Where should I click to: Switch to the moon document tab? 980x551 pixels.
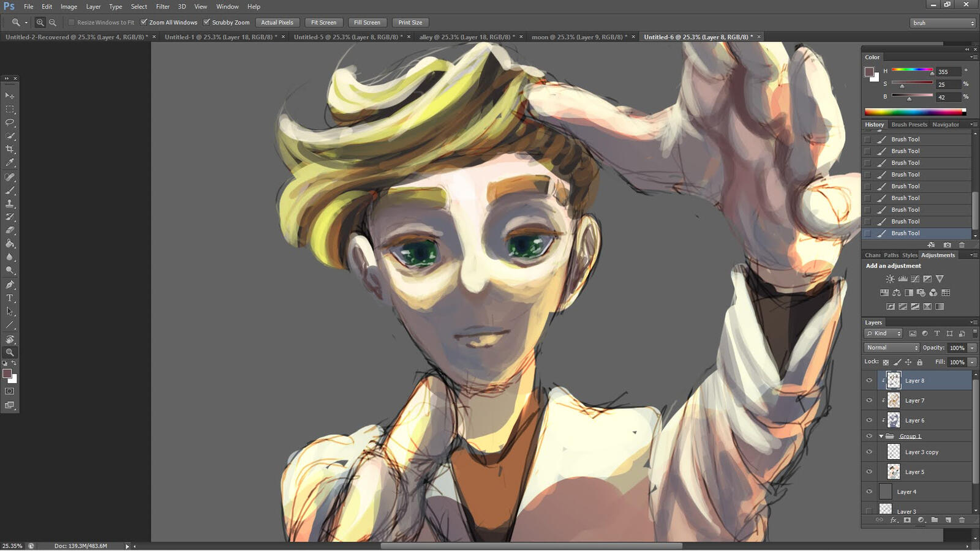(x=579, y=37)
